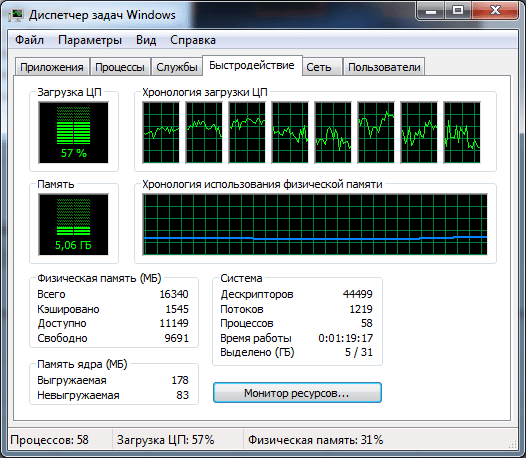Open the Файл menu
This screenshot has width=526, height=458.
click(29, 40)
